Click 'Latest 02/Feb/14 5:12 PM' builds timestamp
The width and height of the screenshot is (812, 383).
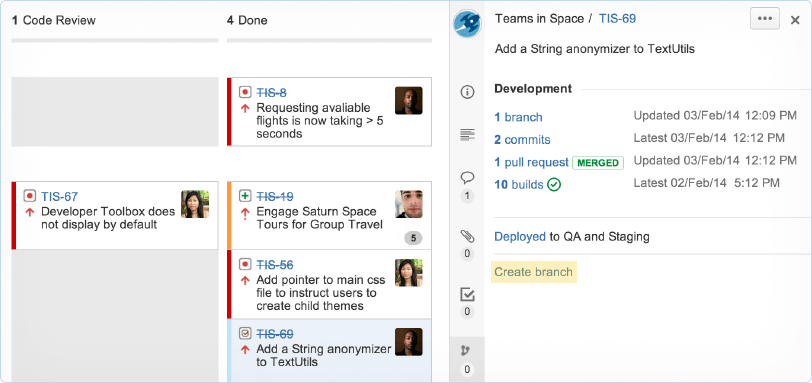coord(706,183)
